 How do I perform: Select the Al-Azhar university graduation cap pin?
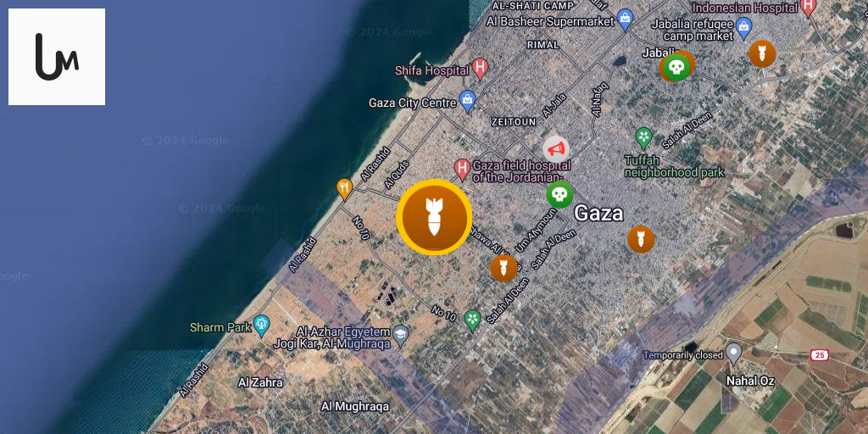[x=401, y=334]
